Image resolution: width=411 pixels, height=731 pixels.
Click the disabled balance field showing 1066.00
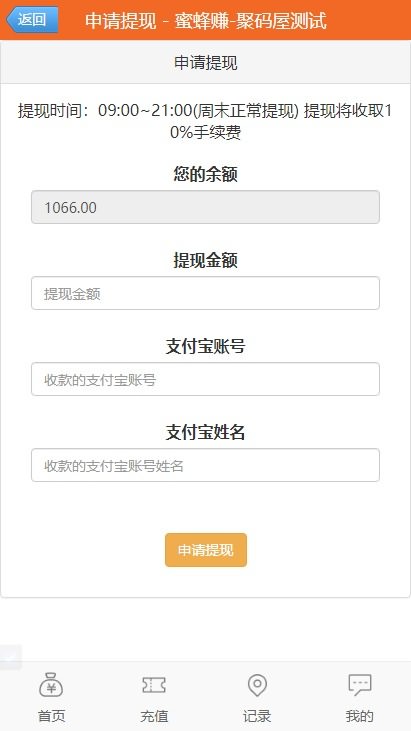tap(206, 207)
